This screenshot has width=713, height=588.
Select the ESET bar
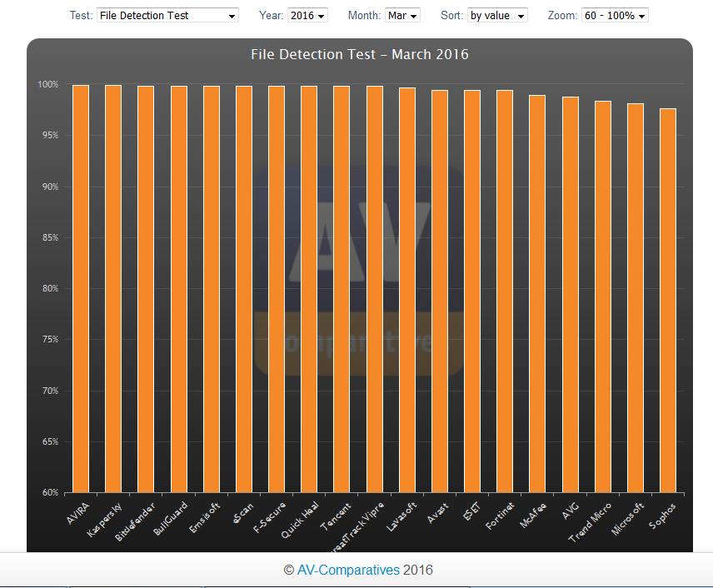tap(472, 292)
